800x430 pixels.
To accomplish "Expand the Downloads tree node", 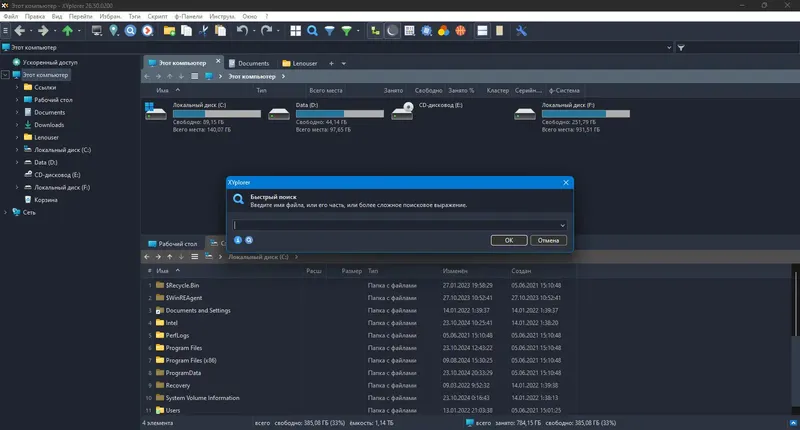I will pyautogui.click(x=17, y=125).
